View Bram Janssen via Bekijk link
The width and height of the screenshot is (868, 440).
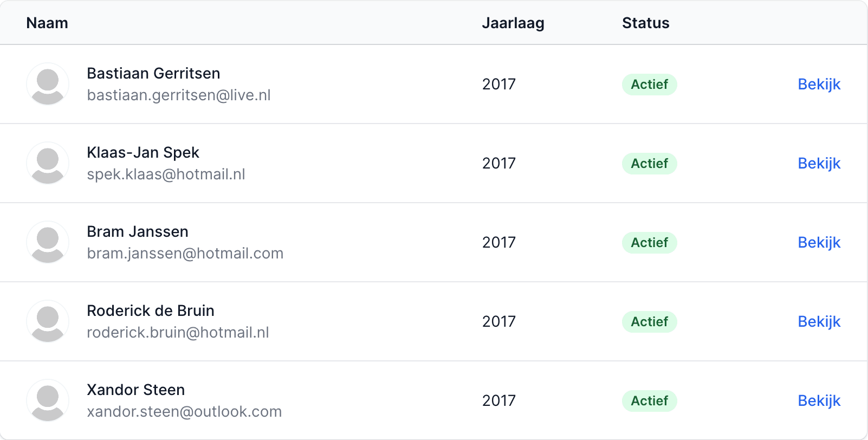pos(819,243)
